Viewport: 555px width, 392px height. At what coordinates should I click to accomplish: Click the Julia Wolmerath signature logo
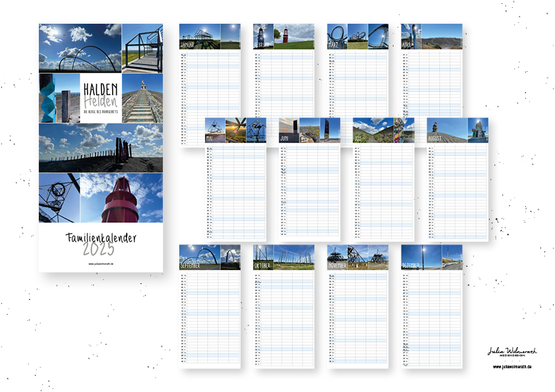click(512, 352)
